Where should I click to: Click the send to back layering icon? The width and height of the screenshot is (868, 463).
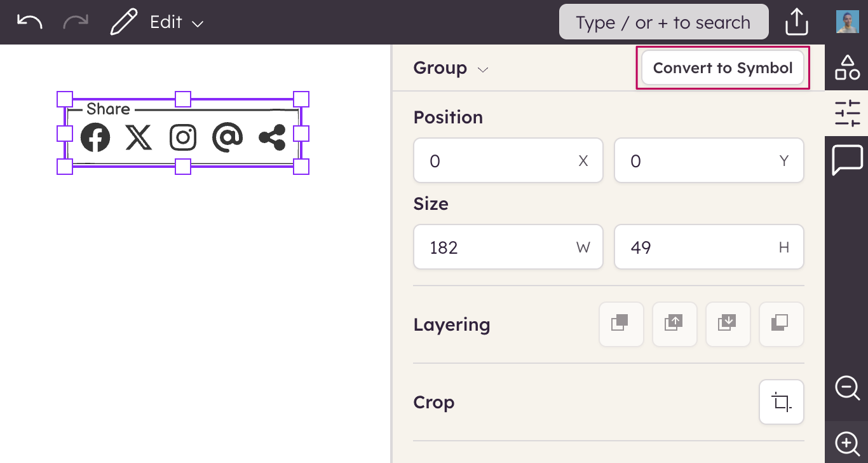781,324
